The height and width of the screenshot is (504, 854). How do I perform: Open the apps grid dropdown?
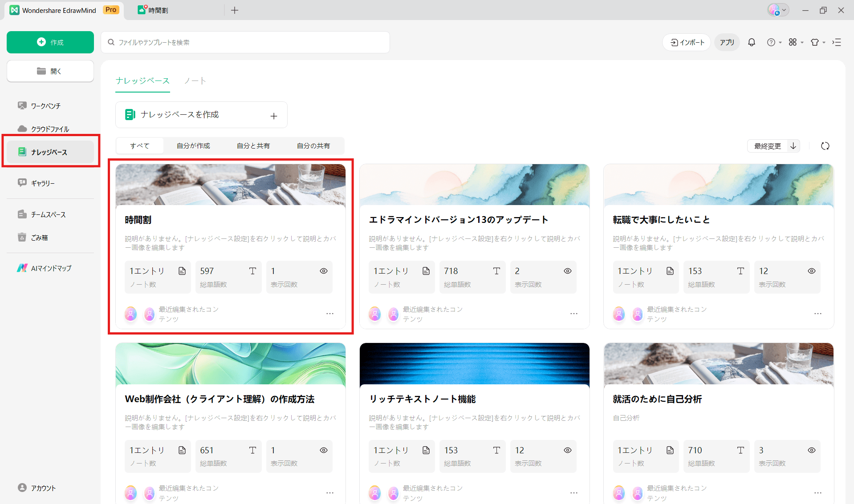(796, 42)
